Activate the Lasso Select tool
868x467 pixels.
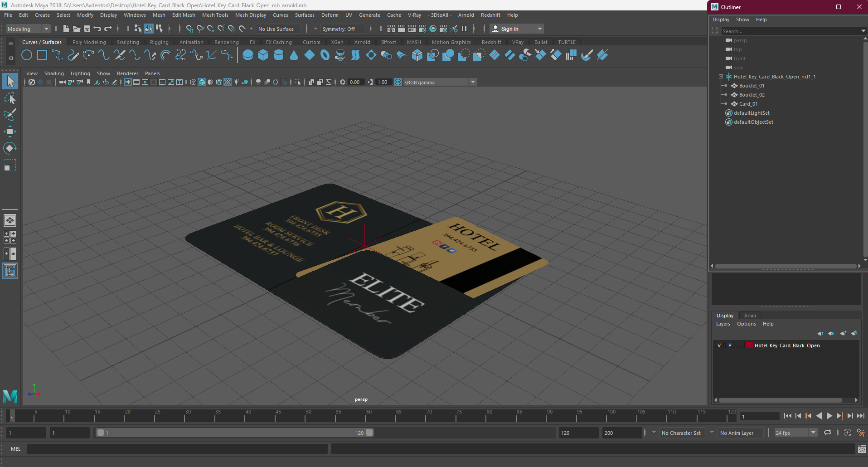(x=10, y=98)
